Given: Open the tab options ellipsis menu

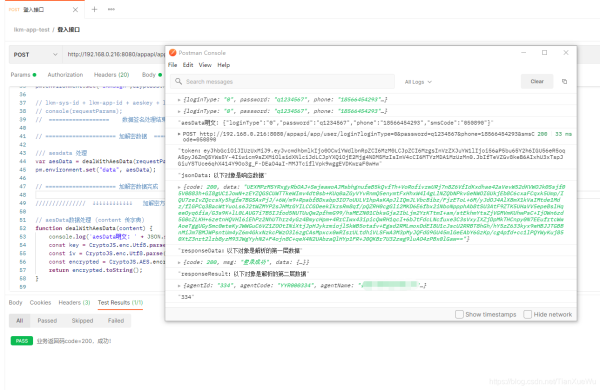Looking at the screenshot, I should click(x=111, y=10).
